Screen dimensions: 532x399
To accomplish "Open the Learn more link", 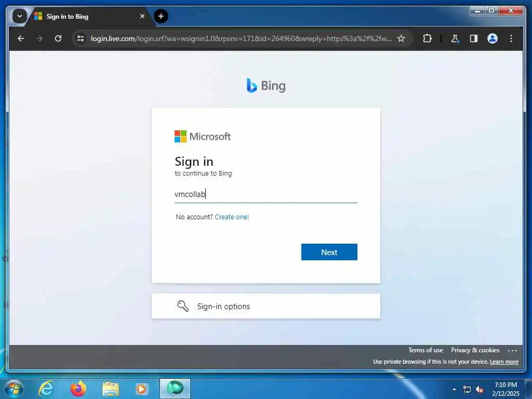I will click(504, 362).
